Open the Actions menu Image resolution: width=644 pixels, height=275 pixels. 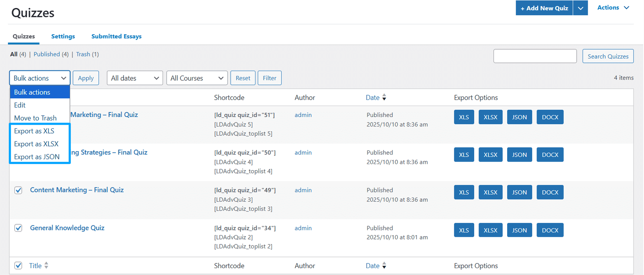point(613,8)
